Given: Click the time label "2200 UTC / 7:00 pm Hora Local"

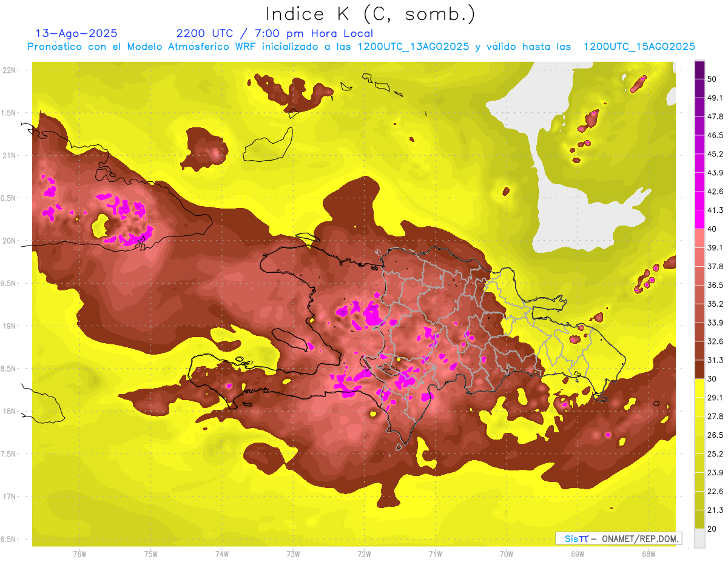Looking at the screenshot, I should (275, 33).
